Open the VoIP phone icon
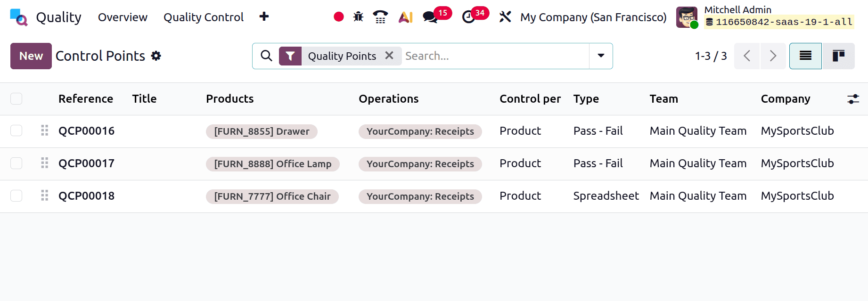The height and width of the screenshot is (301, 868). point(380,17)
